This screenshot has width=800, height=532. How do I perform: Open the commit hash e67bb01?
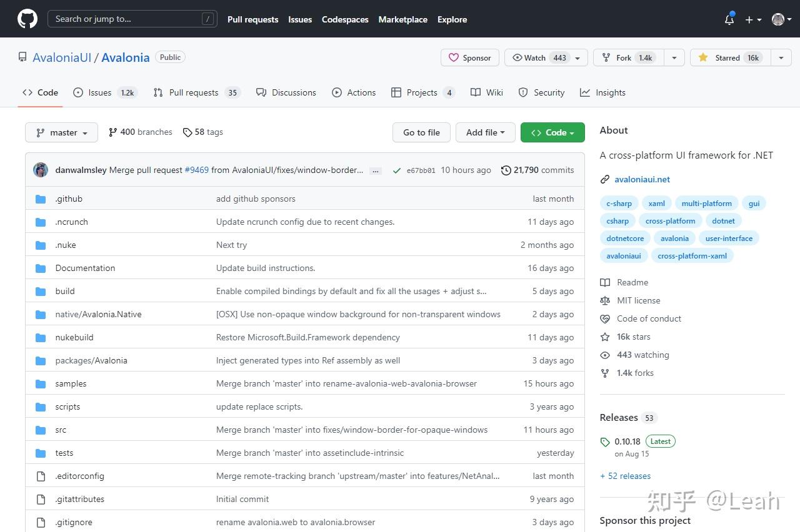coord(421,170)
